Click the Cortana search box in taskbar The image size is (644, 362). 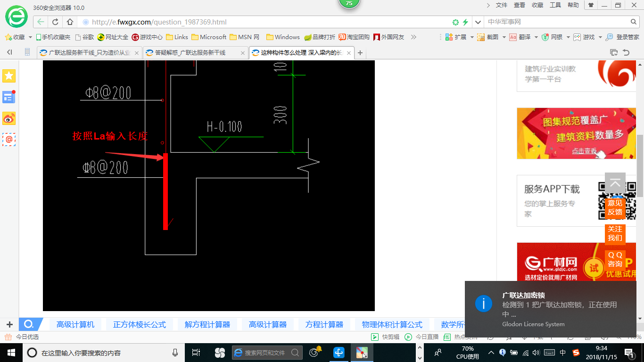pos(105,353)
